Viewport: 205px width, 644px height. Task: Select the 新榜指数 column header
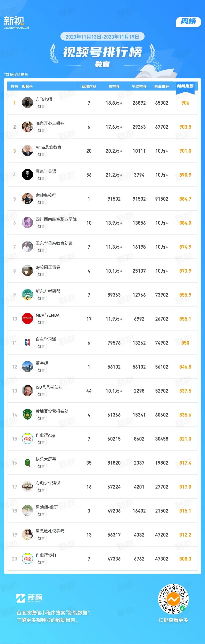click(185, 86)
